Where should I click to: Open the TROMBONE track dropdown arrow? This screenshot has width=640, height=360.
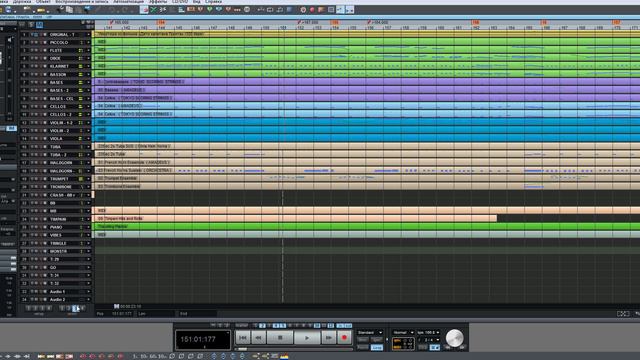[x=88, y=187]
